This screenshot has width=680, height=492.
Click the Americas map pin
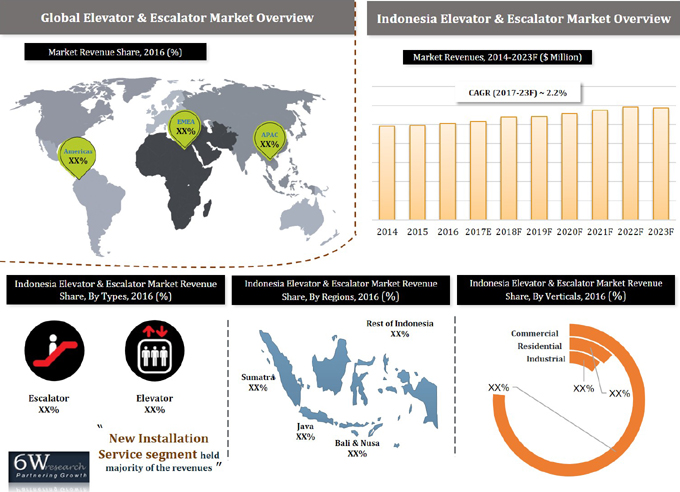point(78,158)
